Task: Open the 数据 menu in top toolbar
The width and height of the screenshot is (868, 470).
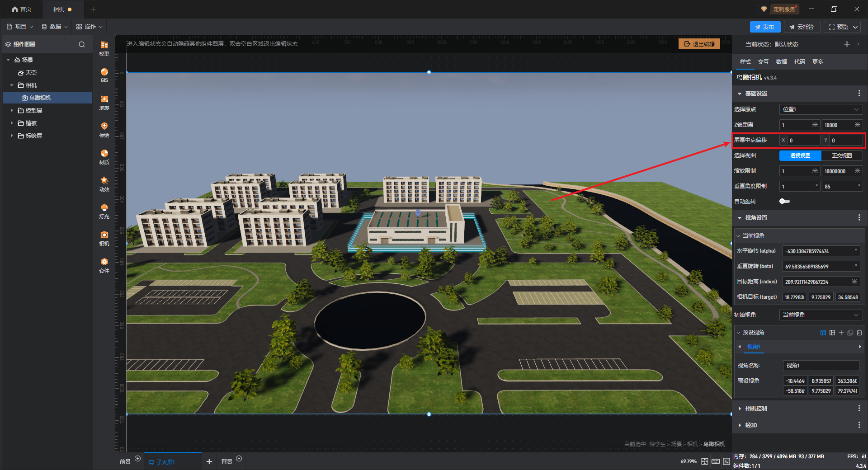Action: [x=55, y=27]
